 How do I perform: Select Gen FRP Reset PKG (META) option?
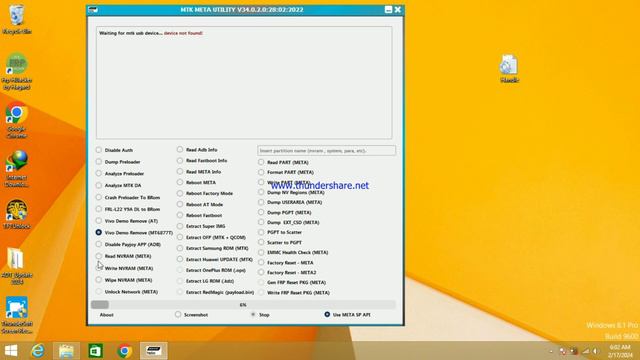(292, 282)
